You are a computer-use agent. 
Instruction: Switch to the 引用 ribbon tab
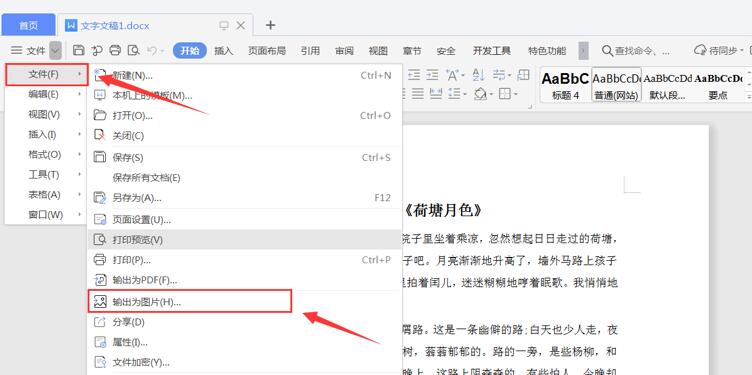[310, 51]
